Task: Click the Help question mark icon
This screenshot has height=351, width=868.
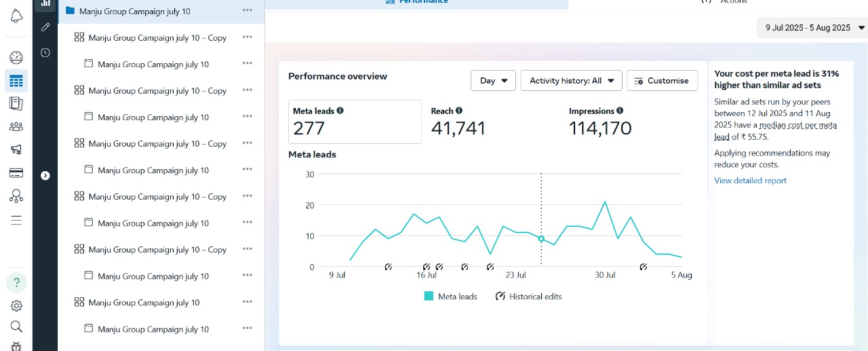Action: click(16, 282)
